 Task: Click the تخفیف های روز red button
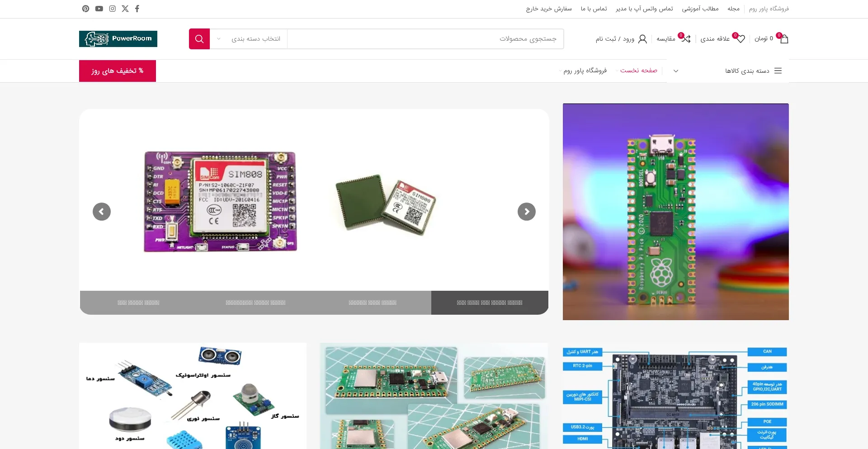pyautogui.click(x=118, y=71)
